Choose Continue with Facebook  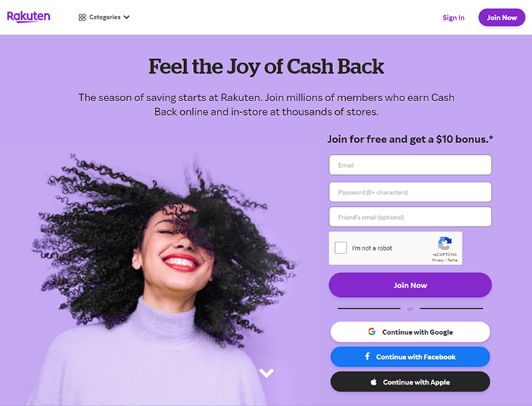point(410,357)
